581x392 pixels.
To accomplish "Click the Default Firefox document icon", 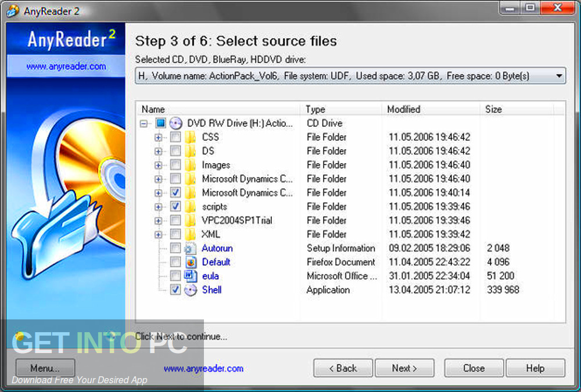I will (x=191, y=262).
